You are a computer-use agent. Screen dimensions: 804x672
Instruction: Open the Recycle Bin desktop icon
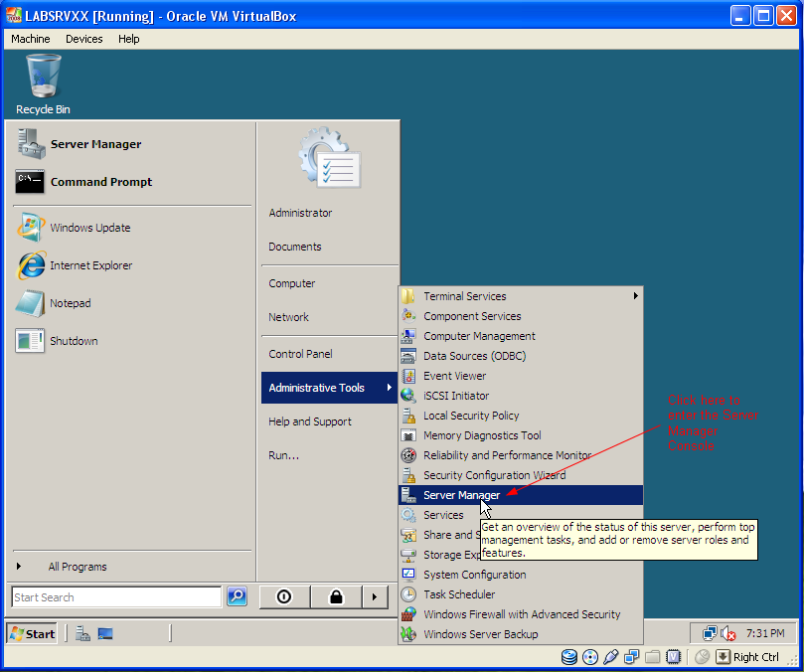coord(43,84)
